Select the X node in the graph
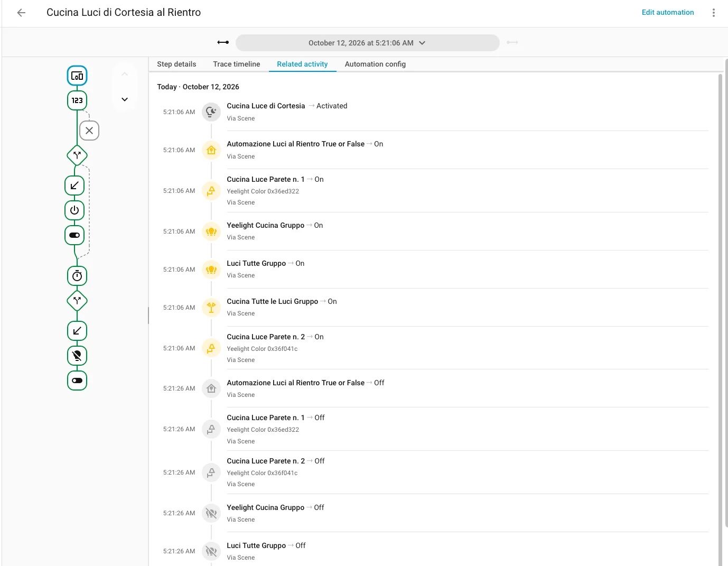The width and height of the screenshot is (728, 566). click(x=89, y=131)
